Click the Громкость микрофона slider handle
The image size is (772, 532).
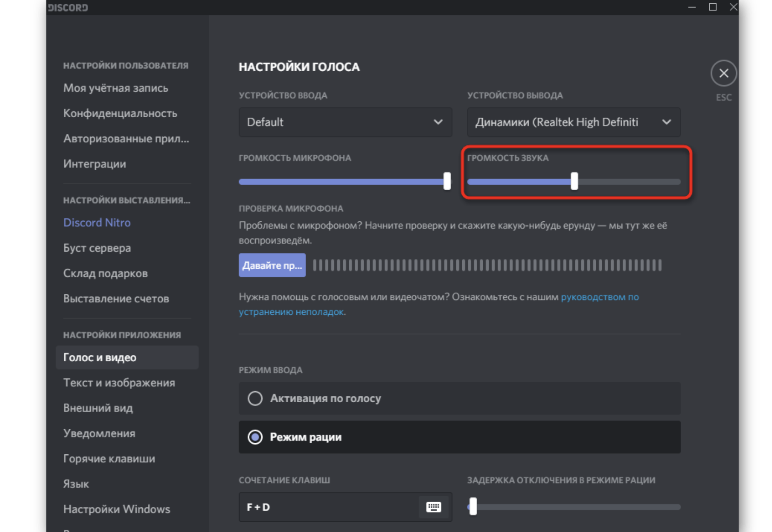pyautogui.click(x=447, y=181)
